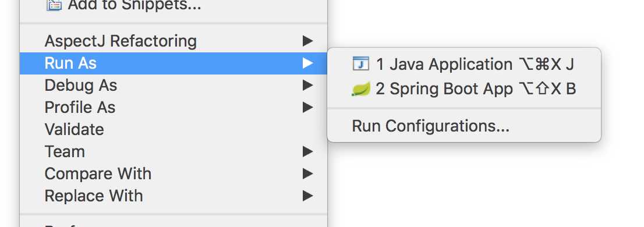Expand the Debug As arrow
Image resolution: width=644 pixels, height=227 pixels.
307,86
